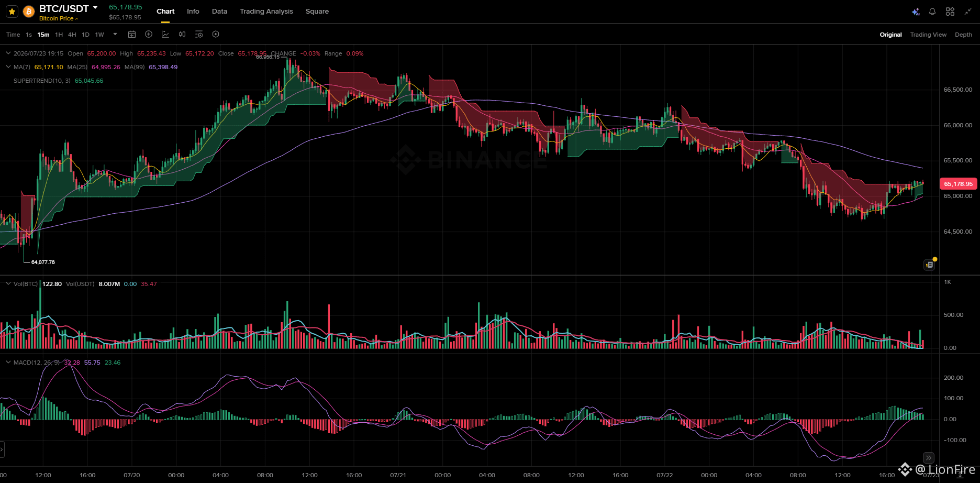
Task: Switch to the Chart tab
Action: click(165, 11)
